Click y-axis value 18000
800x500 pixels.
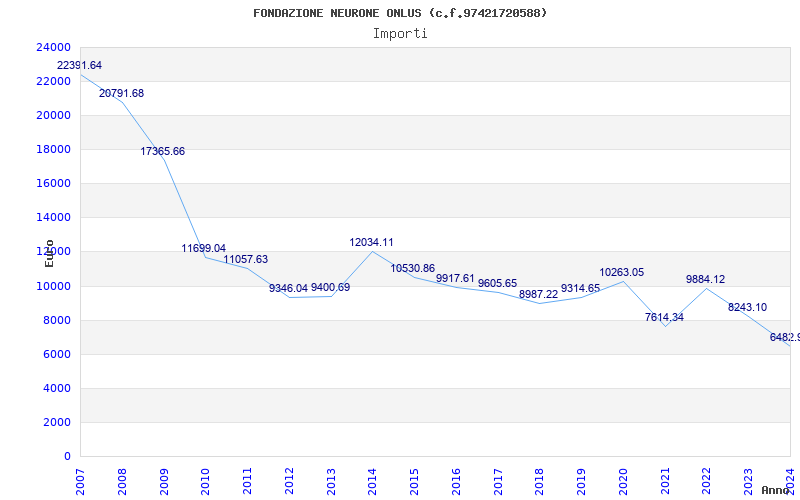point(53,149)
